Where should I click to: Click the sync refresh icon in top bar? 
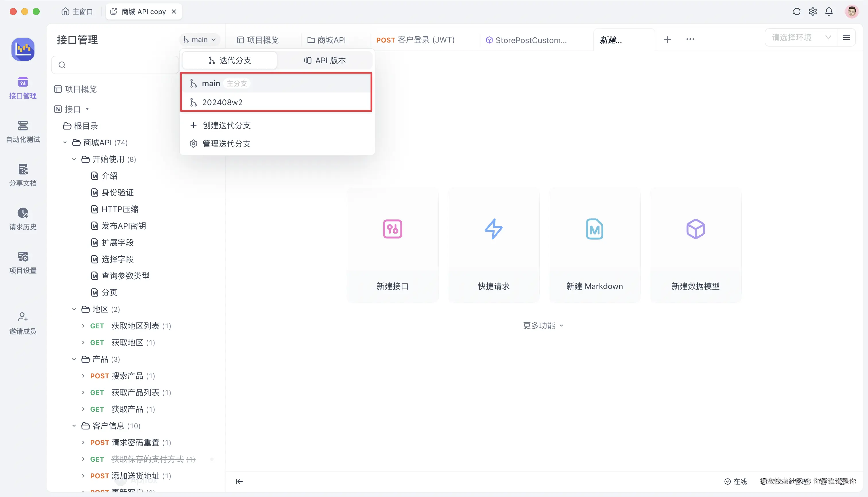(x=797, y=11)
